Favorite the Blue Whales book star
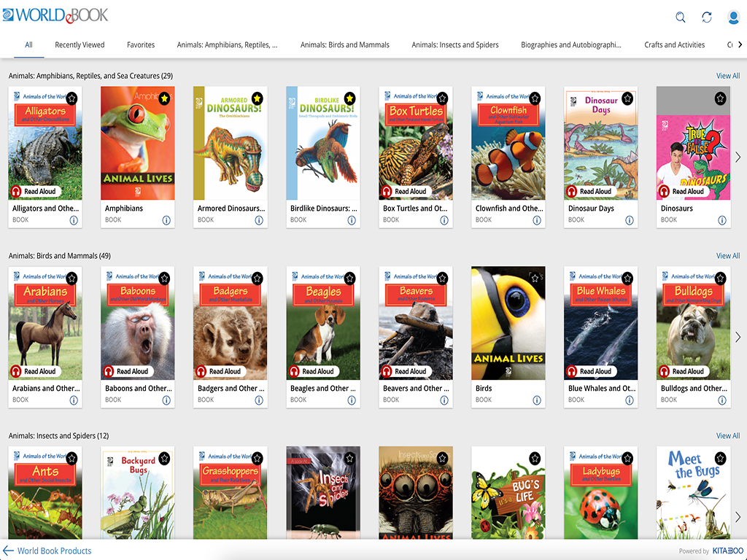Screen dimensions: 747x560 tap(627, 278)
